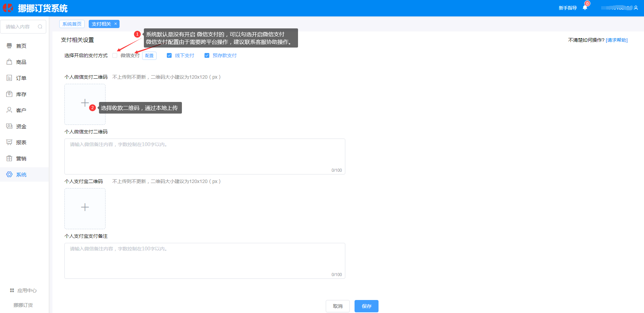Open the 请求帮助 help link
Viewport: 644px width, 313px height.
pos(617,40)
